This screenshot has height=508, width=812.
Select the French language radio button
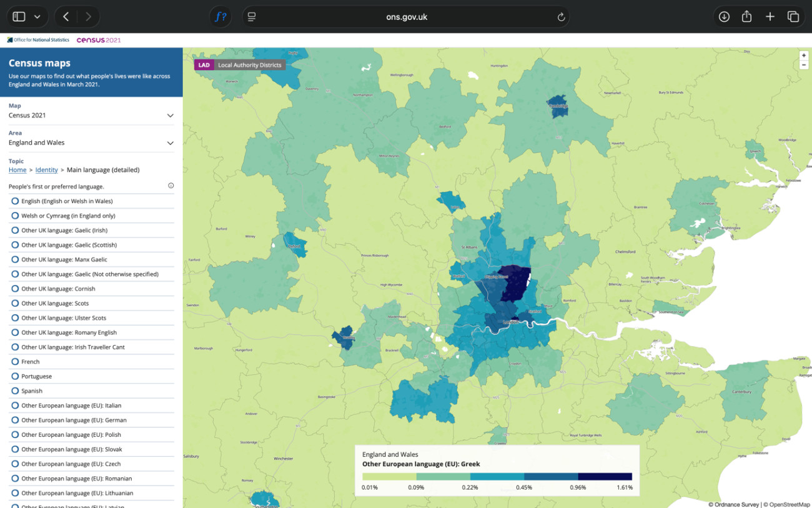pyautogui.click(x=15, y=362)
